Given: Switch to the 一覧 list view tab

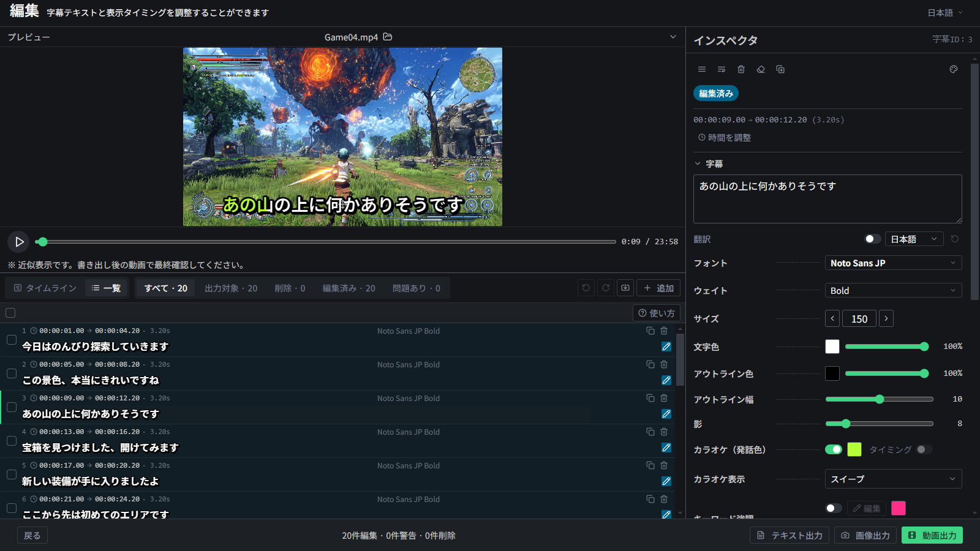Looking at the screenshot, I should [106, 288].
